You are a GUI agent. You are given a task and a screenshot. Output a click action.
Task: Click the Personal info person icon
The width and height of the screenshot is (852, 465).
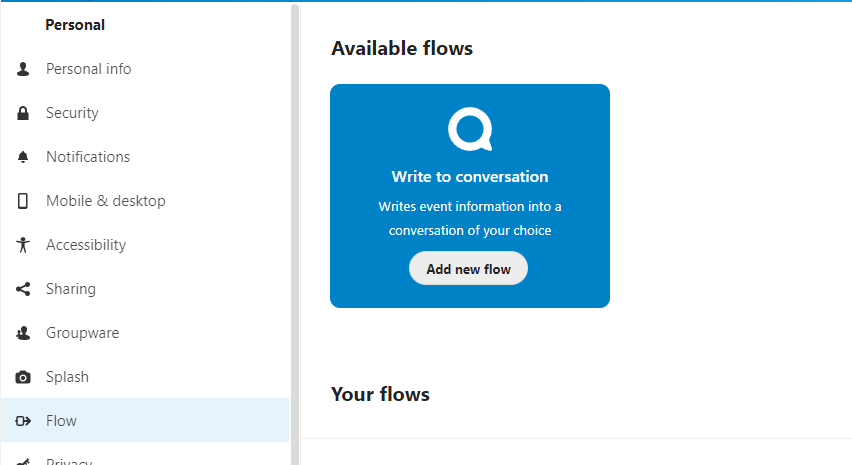click(23, 69)
